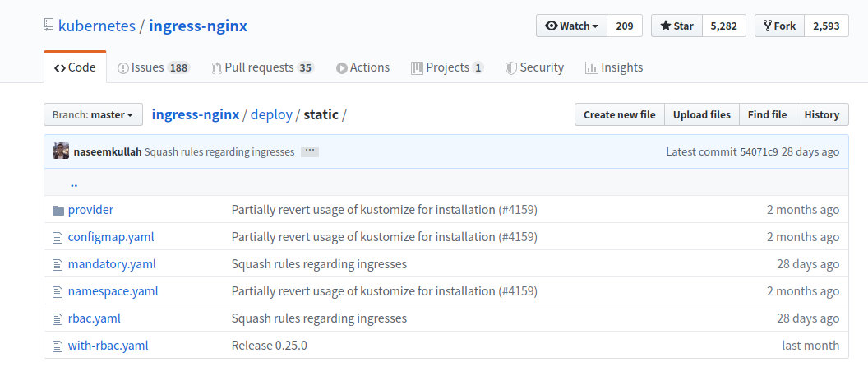Click the repository book icon beside kubernetes
The image size is (868, 381).
tap(48, 25)
